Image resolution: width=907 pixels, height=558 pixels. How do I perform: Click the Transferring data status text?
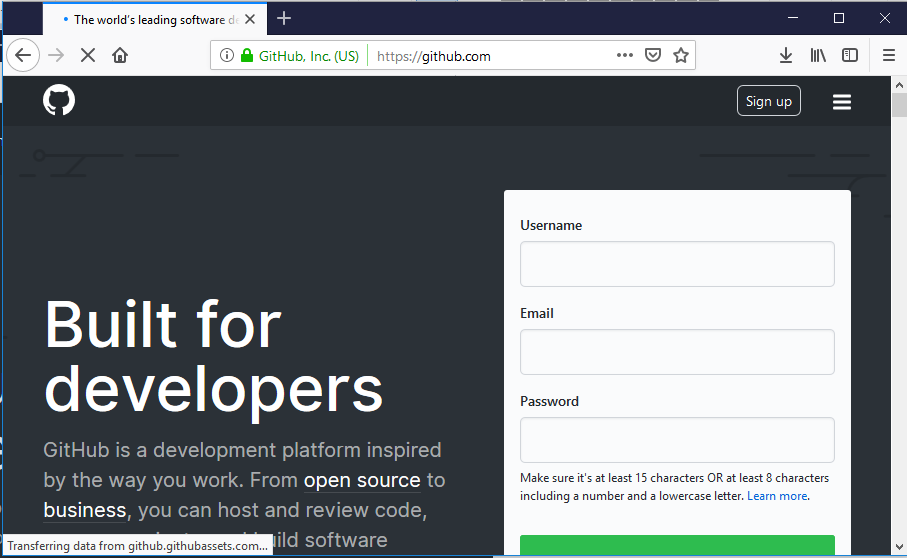(138, 546)
